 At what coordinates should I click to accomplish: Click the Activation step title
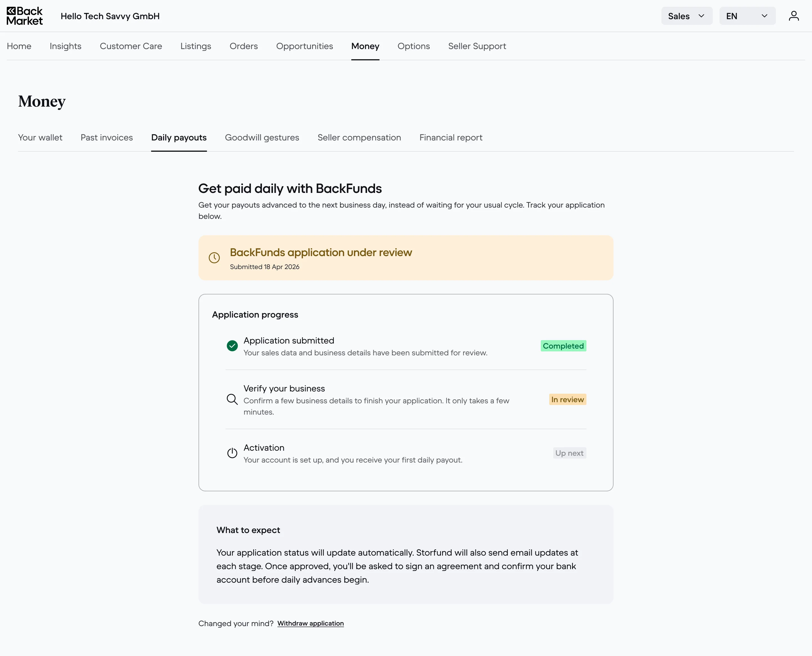point(264,447)
